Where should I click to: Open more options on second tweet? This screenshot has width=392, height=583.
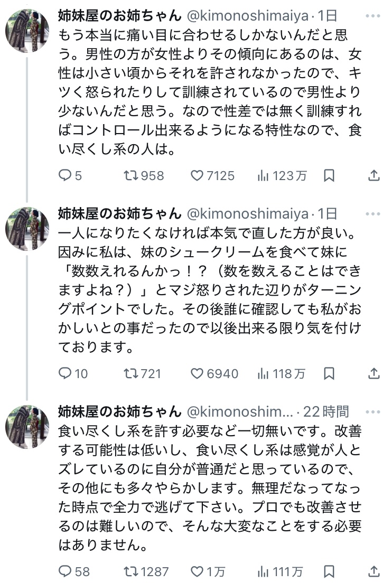[373, 214]
